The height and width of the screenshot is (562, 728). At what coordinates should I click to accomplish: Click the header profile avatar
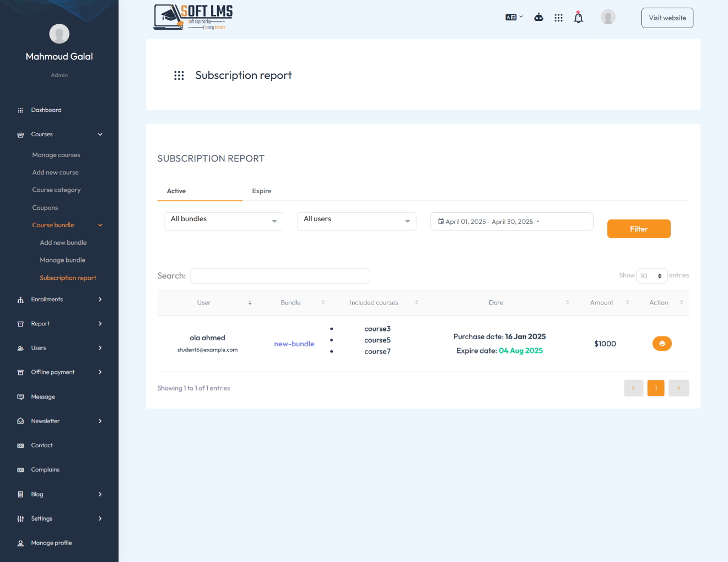[x=608, y=17]
